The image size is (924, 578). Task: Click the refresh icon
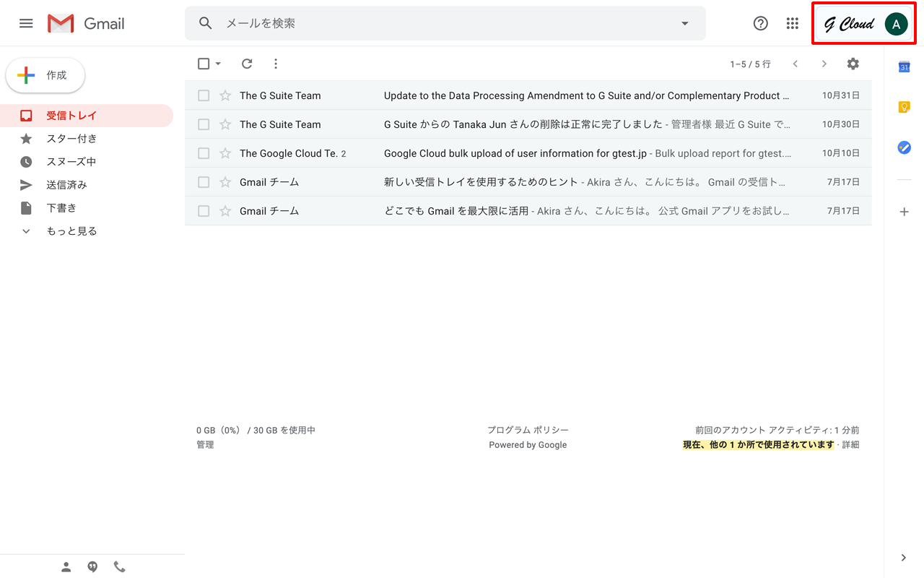pyautogui.click(x=247, y=64)
